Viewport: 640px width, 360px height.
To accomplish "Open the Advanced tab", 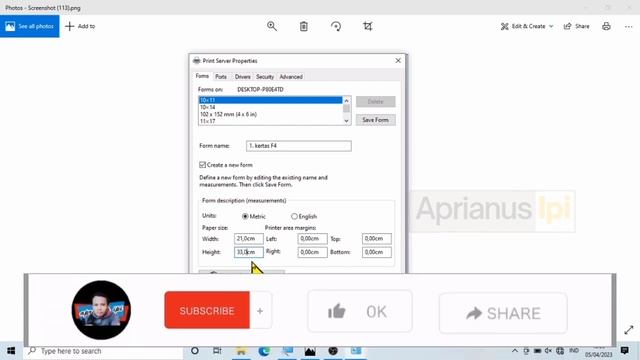I will pos(291,77).
